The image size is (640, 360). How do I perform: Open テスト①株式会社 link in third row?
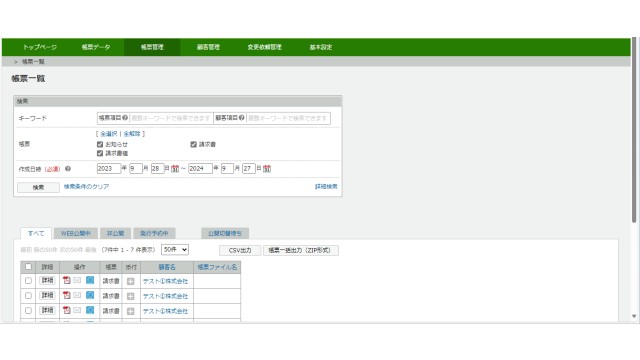[165, 311]
